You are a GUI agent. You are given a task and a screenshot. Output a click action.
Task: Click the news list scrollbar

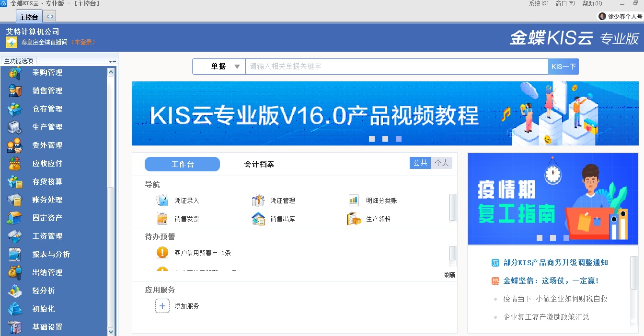(634, 273)
